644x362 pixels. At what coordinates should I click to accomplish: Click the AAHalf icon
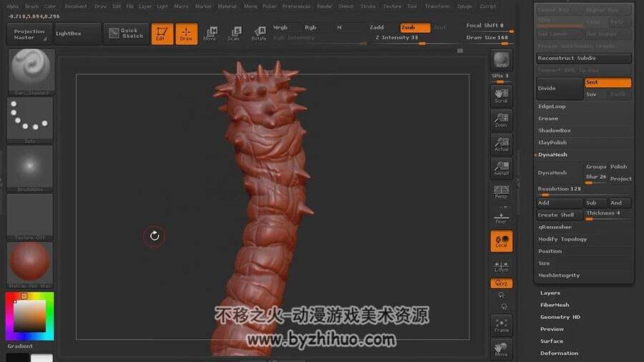[x=501, y=169]
